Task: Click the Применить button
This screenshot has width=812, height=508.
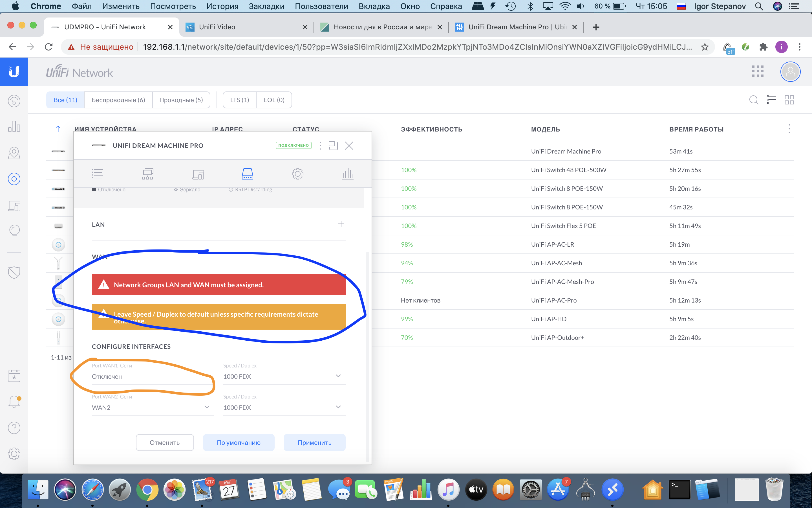Action: 314,443
